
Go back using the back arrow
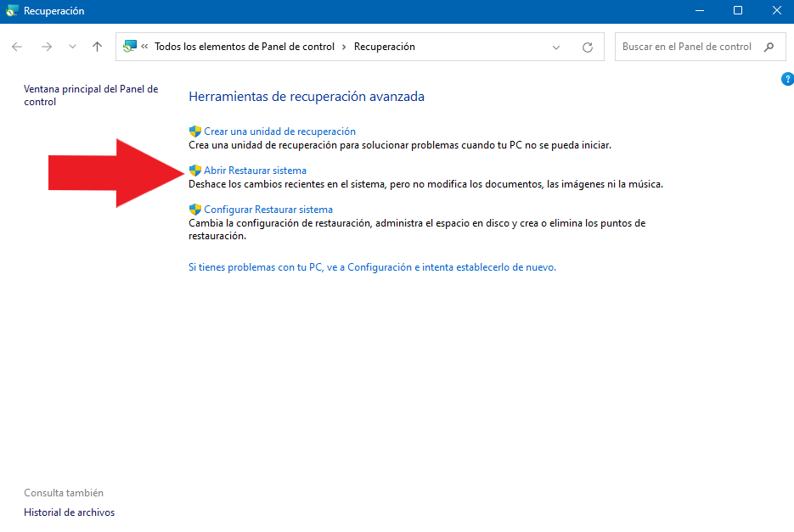pyautogui.click(x=17, y=47)
